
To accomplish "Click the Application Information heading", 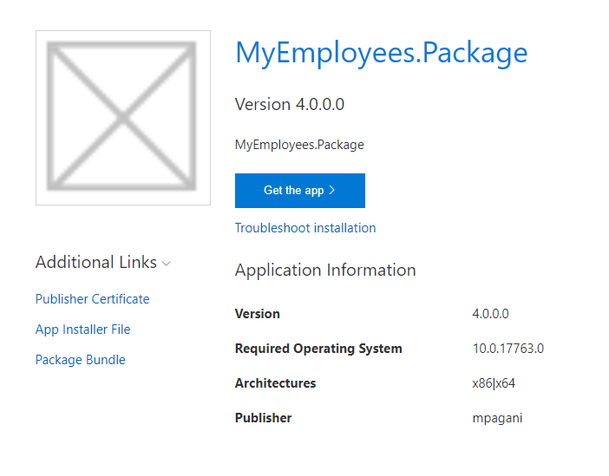I will [x=325, y=270].
